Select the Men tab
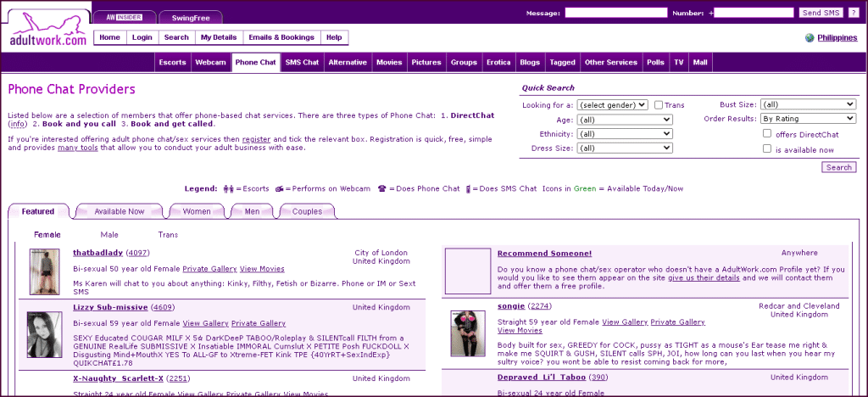Screen dimensions: 868x397 point(252,211)
